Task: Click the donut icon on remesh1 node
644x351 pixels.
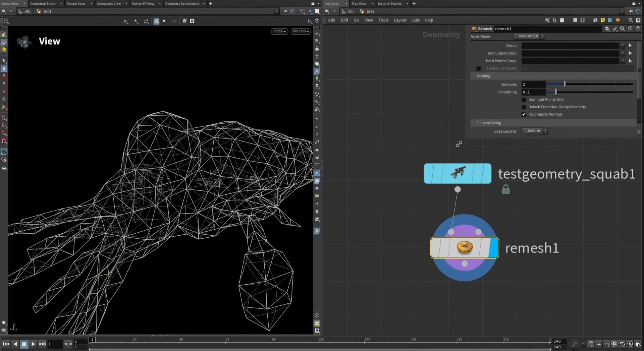Action: coord(465,247)
